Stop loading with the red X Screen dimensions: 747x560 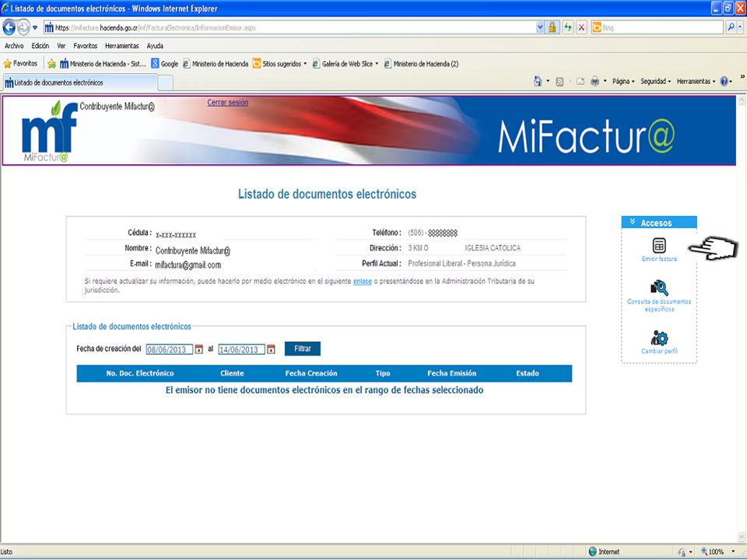pos(581,28)
